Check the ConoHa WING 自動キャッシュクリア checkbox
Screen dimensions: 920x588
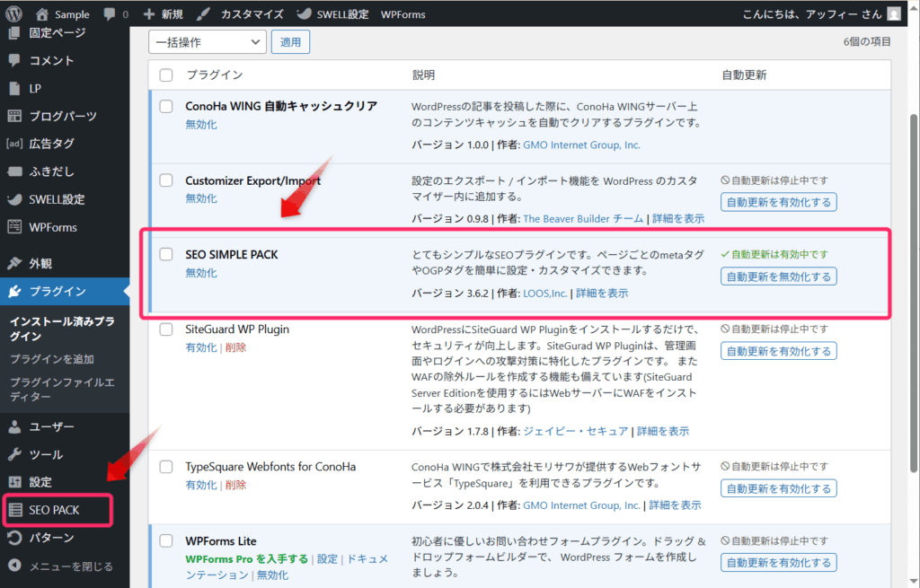tap(166, 106)
